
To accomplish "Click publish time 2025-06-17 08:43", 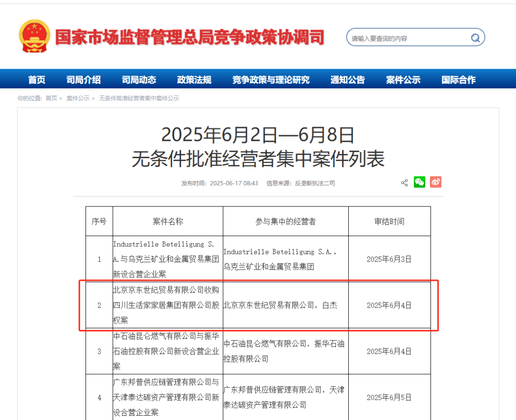I will pos(234,183).
